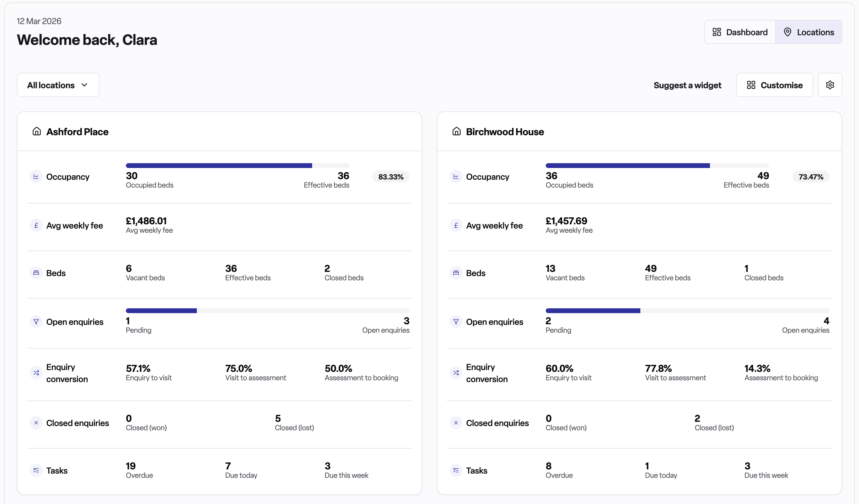Click the Beds icon in Ashford Place

(x=36, y=273)
